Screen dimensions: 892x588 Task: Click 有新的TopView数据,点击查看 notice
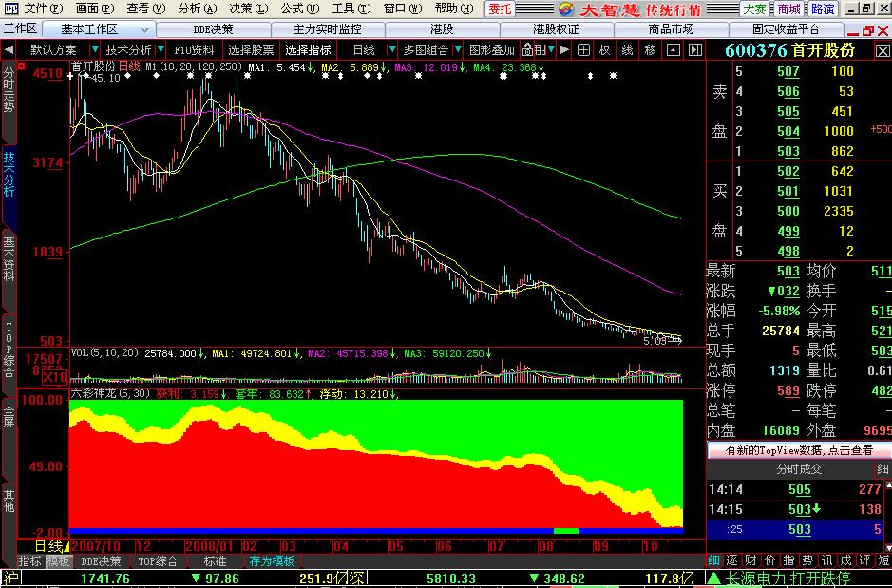(799, 450)
